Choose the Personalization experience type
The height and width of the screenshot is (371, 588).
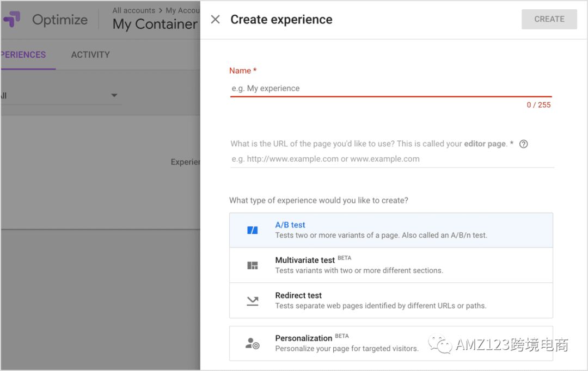(x=391, y=343)
